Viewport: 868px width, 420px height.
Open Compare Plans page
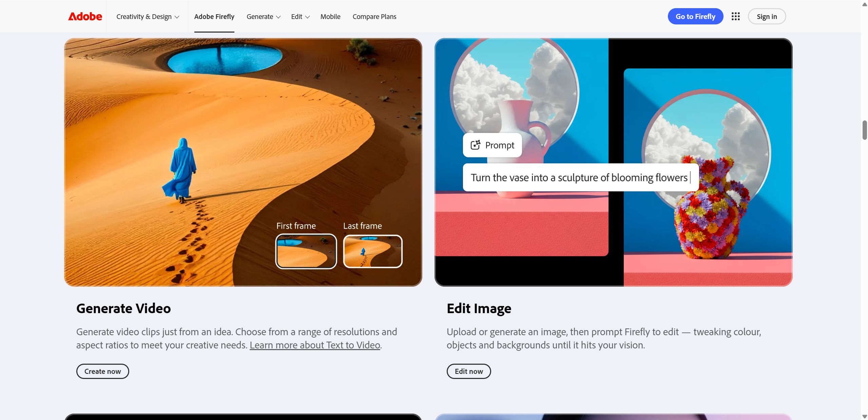[x=374, y=17]
